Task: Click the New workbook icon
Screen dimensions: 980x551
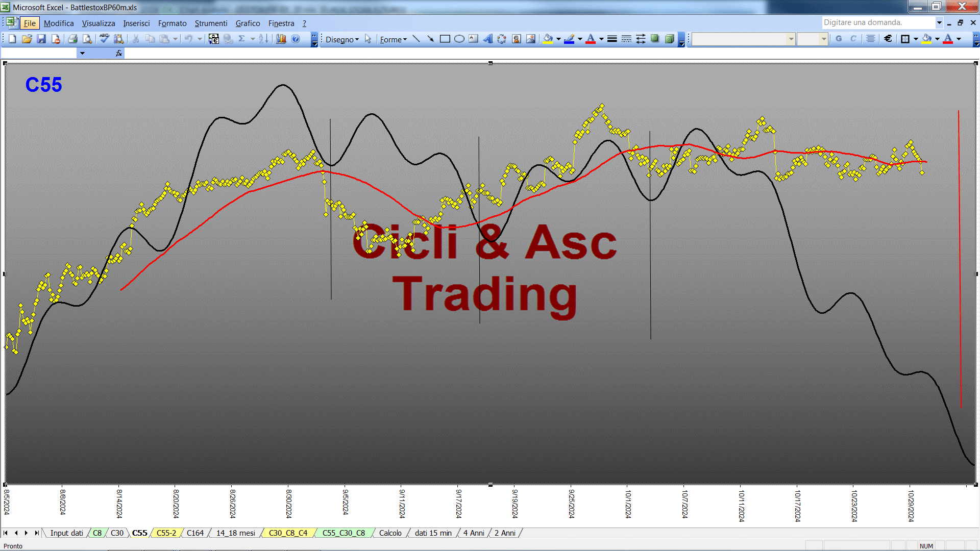Action: coord(12,39)
